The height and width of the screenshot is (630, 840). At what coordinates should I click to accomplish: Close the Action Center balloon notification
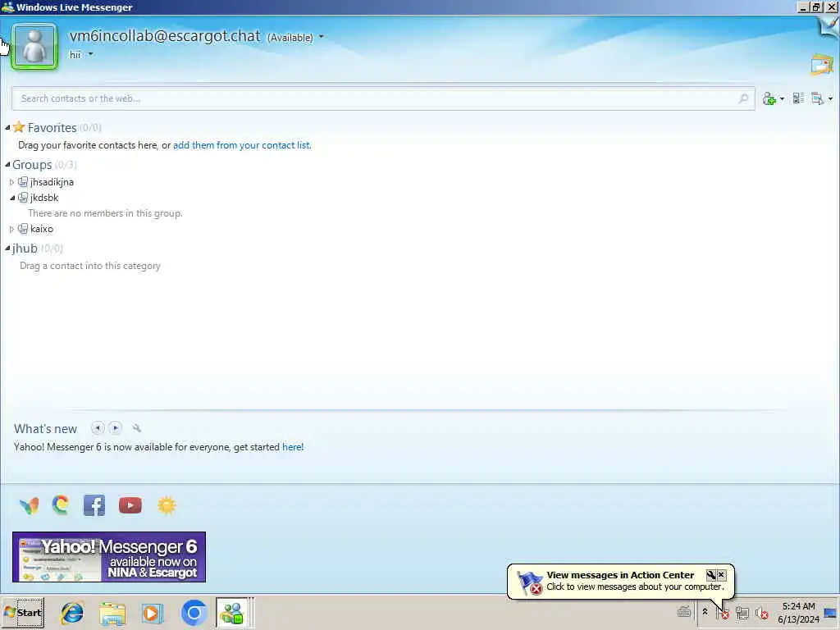pos(722,575)
